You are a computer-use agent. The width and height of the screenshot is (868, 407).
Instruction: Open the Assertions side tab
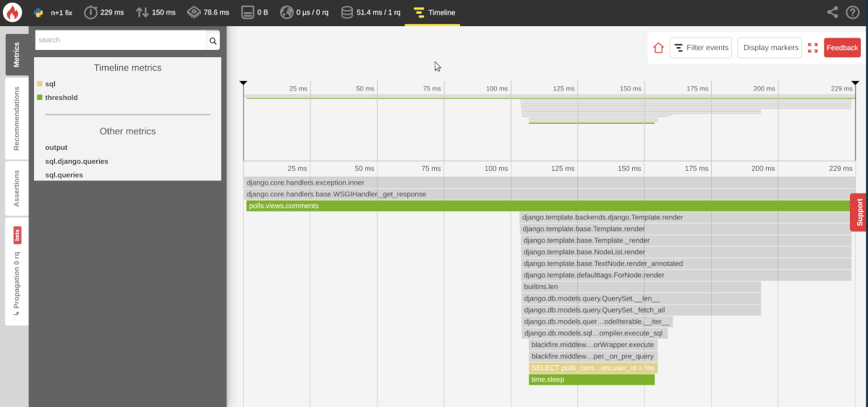click(17, 188)
